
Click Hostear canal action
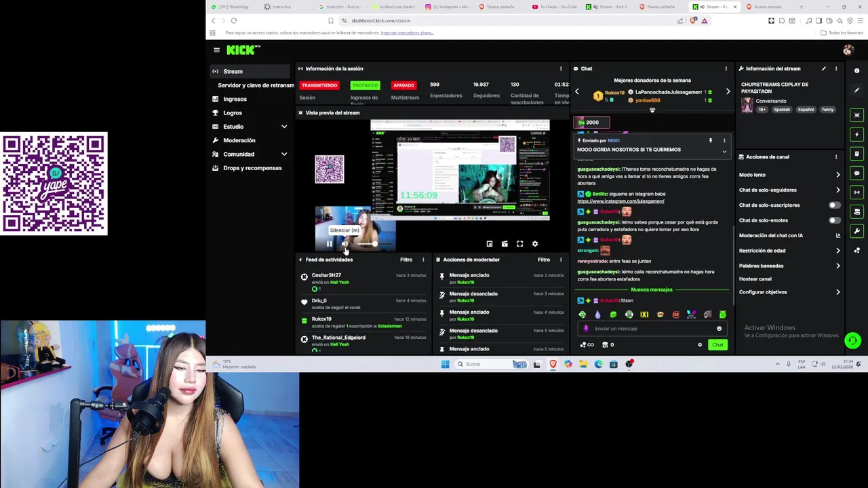(x=755, y=279)
